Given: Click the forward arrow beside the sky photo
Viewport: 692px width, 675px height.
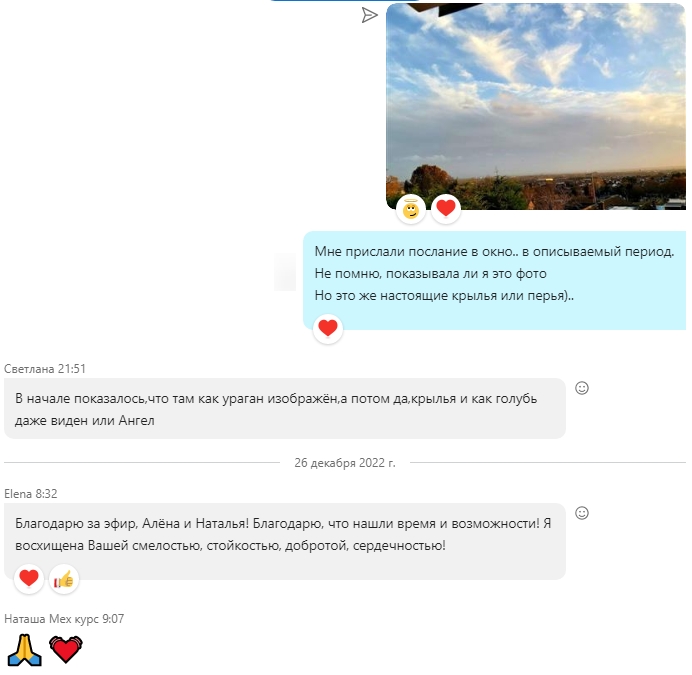Looking at the screenshot, I should 369,15.
